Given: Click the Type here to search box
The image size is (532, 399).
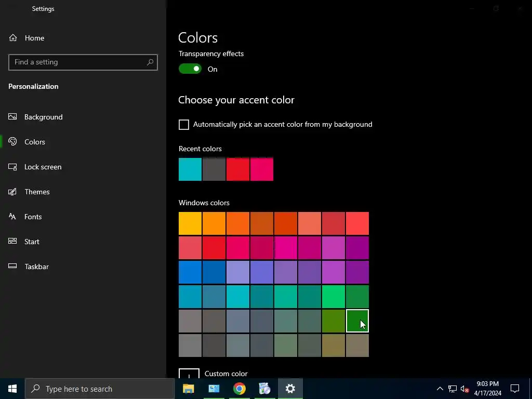Looking at the screenshot, I should click(100, 389).
